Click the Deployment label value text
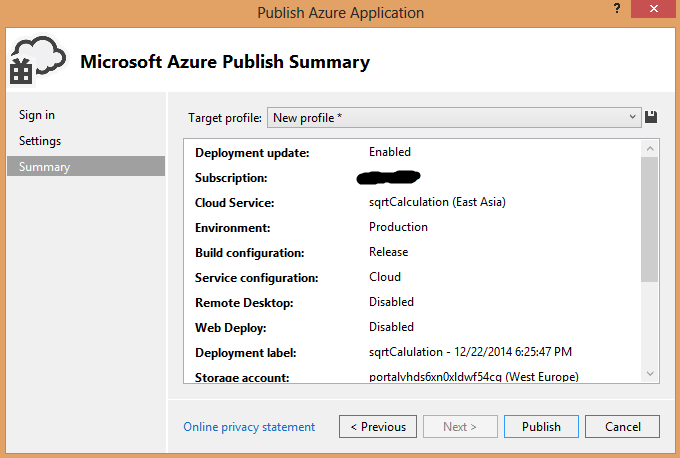The height and width of the screenshot is (458, 680). pos(468,352)
